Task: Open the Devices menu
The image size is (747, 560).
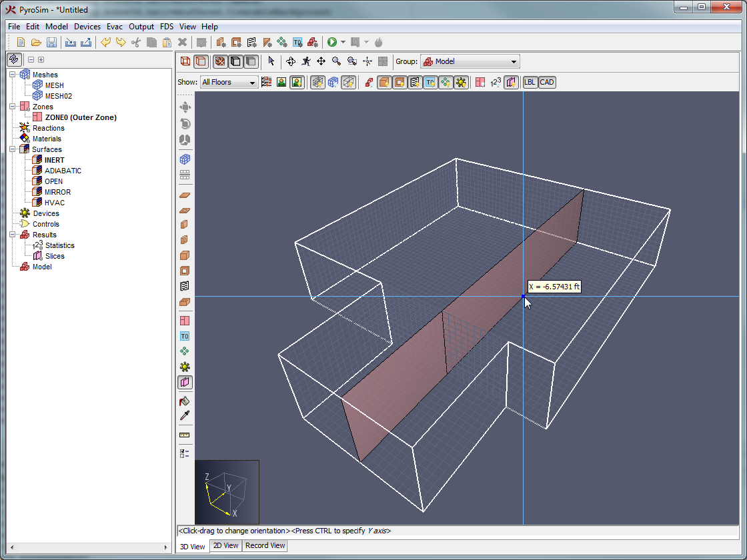Action: pos(87,27)
